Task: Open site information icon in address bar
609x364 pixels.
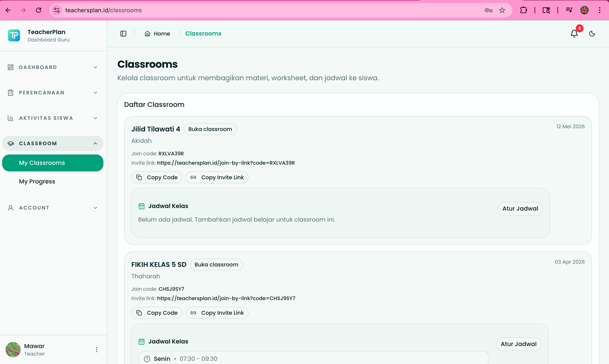Action: (57, 10)
